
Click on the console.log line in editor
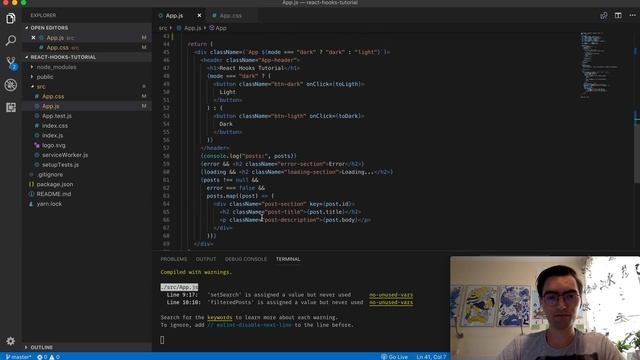(x=248, y=156)
